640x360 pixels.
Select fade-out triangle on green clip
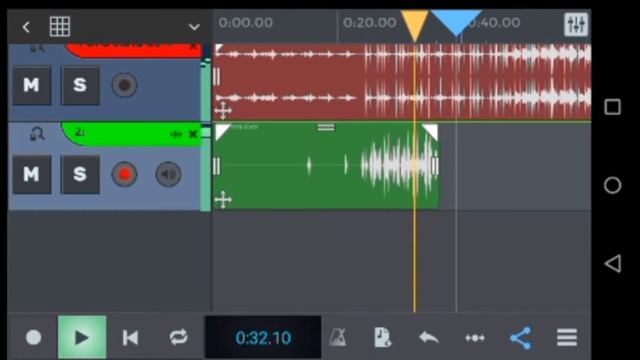(x=431, y=131)
